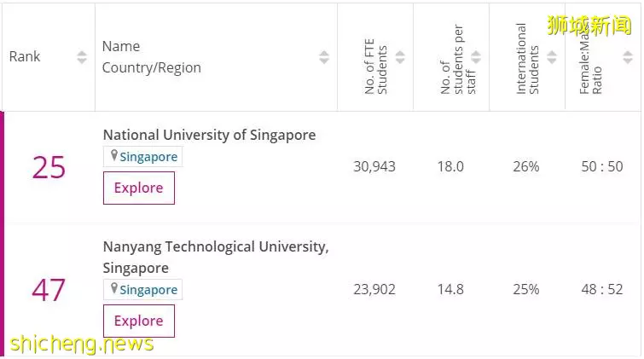Sort by International Students arrows

tap(552, 57)
